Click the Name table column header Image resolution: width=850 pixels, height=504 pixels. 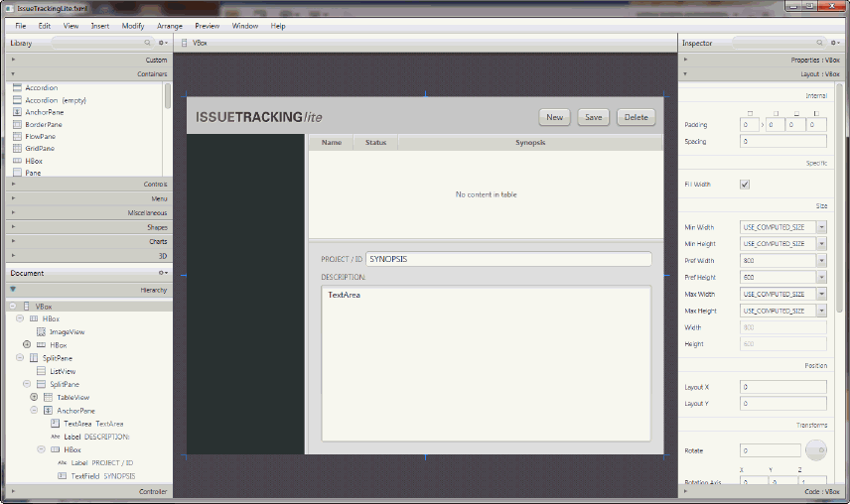pyautogui.click(x=332, y=143)
